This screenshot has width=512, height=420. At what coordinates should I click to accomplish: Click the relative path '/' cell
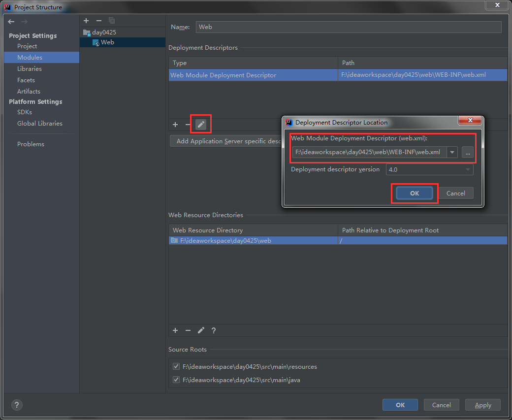tap(422, 241)
